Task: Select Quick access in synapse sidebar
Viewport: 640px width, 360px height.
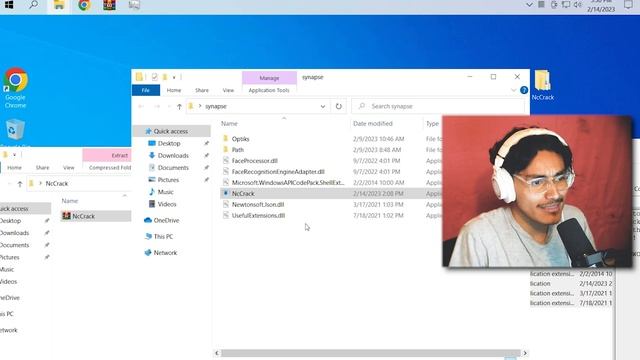Action: [x=171, y=131]
